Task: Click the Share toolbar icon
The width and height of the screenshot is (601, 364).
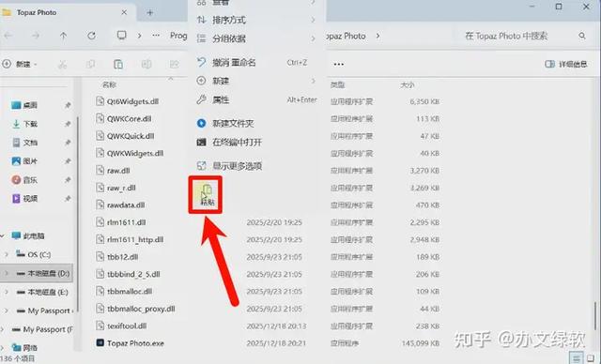Action: (175, 65)
